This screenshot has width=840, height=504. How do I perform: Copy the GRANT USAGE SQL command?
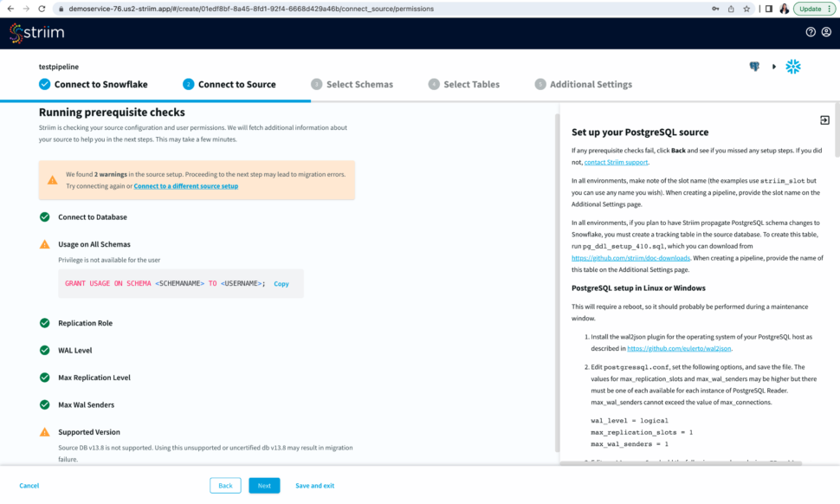click(x=281, y=283)
